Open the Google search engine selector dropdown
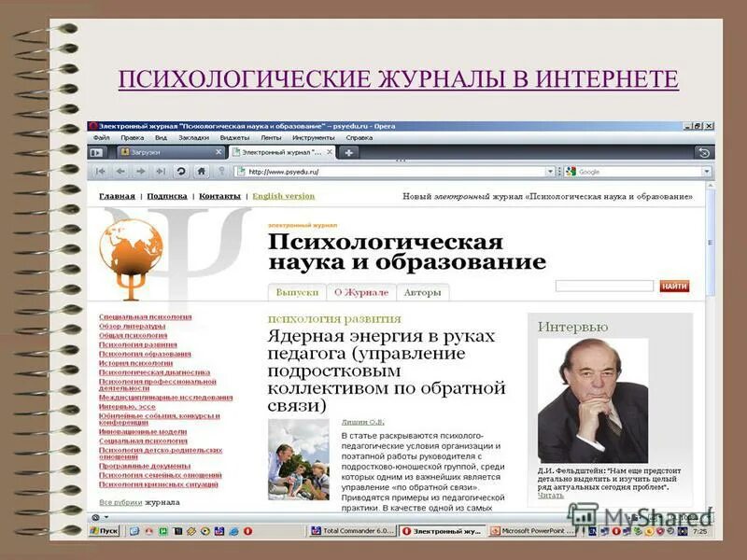Screen dimensions: 747x560 point(707,173)
